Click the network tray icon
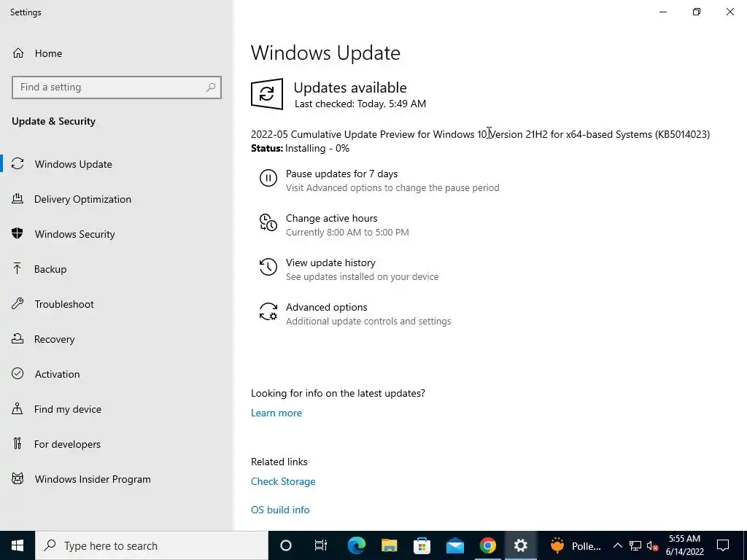 click(x=635, y=545)
